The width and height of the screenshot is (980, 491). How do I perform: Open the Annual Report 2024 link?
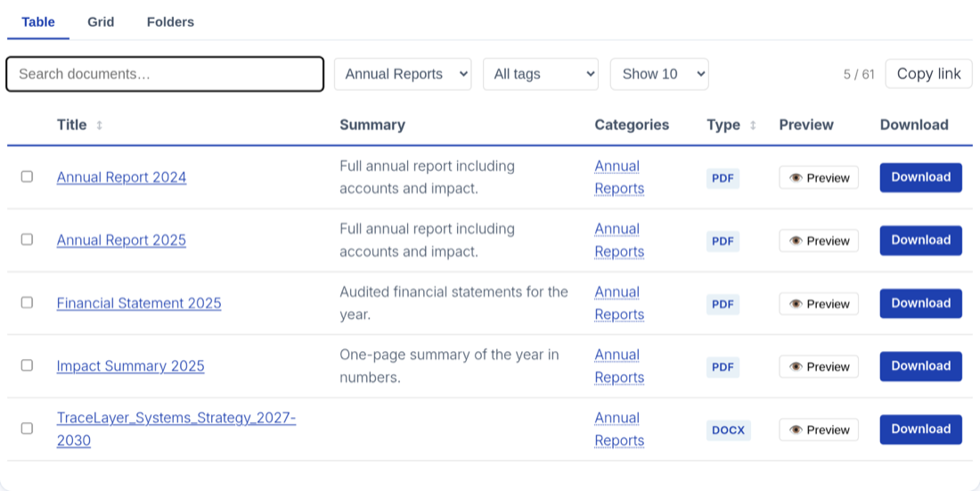click(x=121, y=177)
